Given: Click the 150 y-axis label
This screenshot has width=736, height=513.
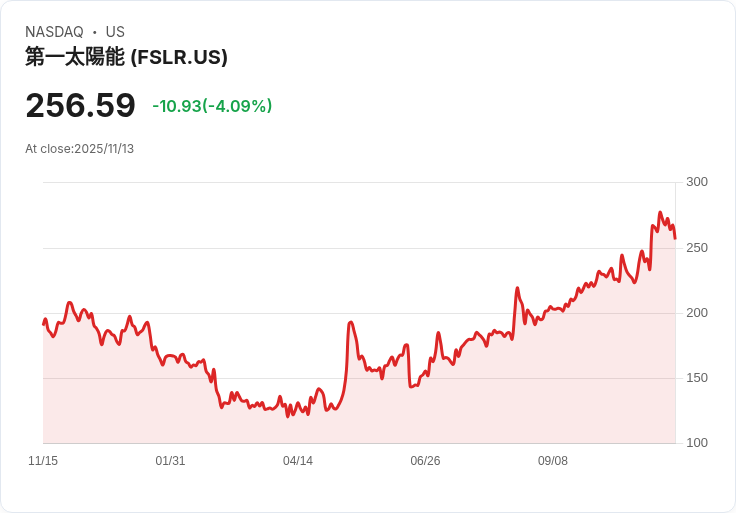Looking at the screenshot, I should click(x=697, y=378).
